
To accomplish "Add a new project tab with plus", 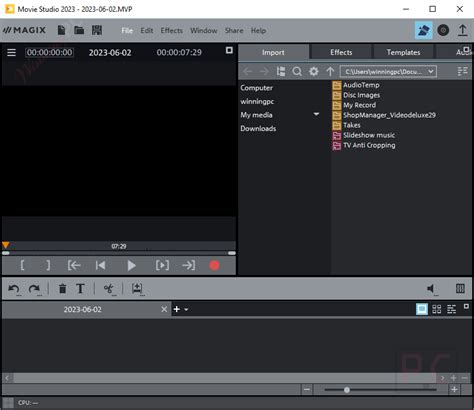I will [177, 309].
